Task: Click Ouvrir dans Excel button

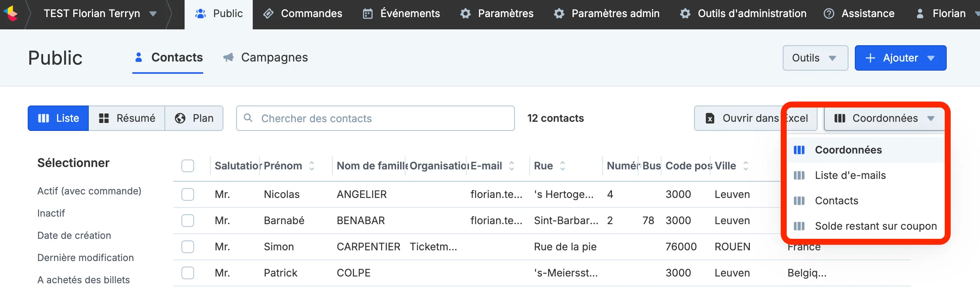Action: point(755,118)
